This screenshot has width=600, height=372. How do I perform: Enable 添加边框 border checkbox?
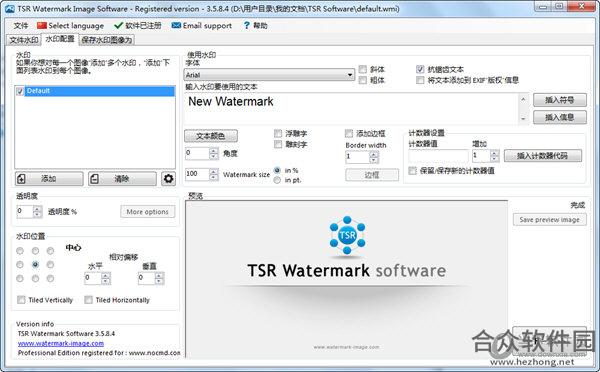pos(349,133)
